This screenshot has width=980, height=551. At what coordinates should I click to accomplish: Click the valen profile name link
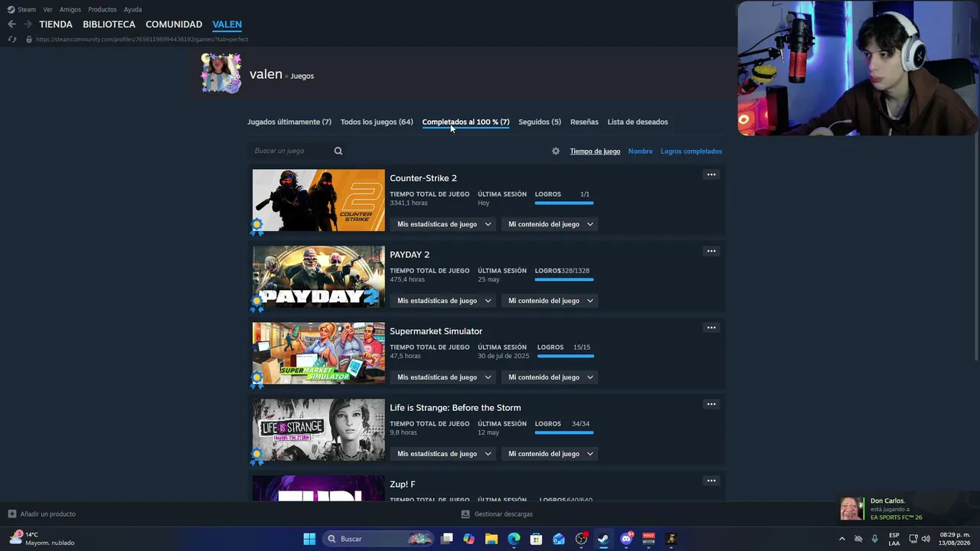tap(266, 74)
